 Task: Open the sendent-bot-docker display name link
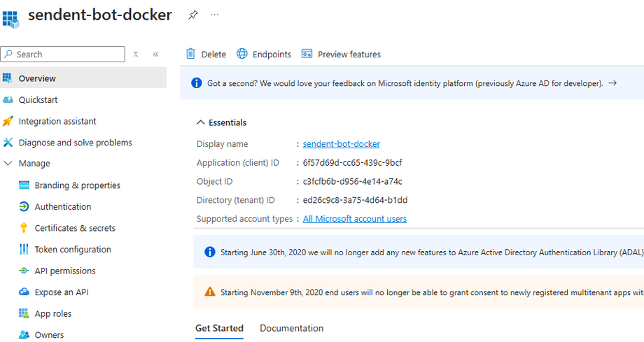[x=342, y=144]
